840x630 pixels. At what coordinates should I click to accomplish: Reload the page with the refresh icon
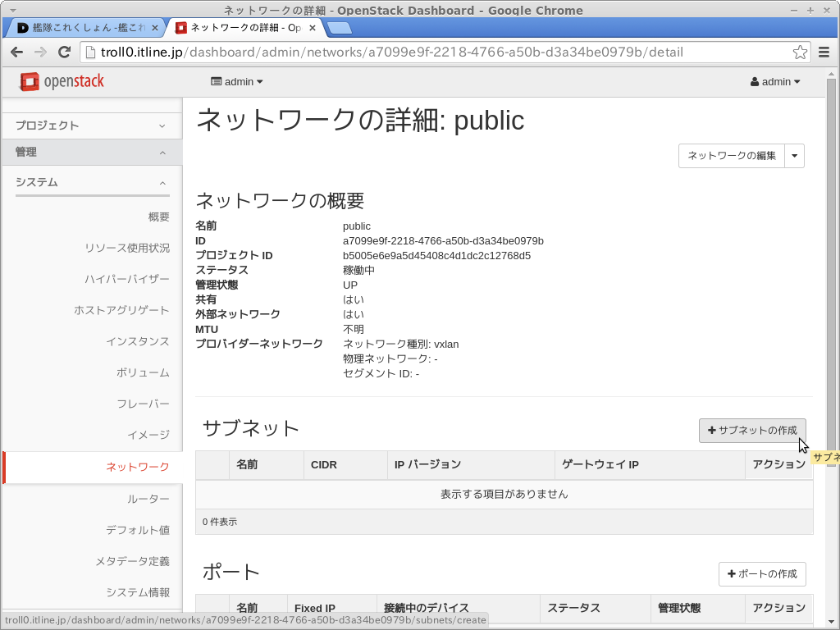tap(65, 52)
